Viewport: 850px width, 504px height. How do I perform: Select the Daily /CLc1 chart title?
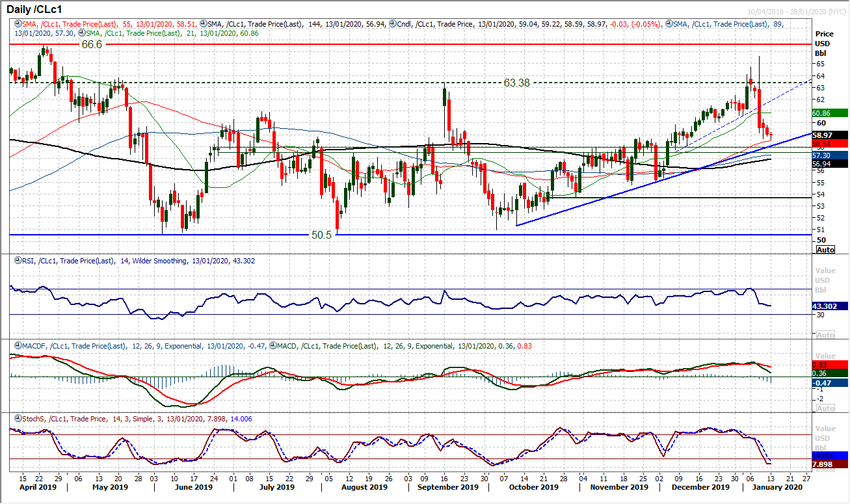coord(33,10)
